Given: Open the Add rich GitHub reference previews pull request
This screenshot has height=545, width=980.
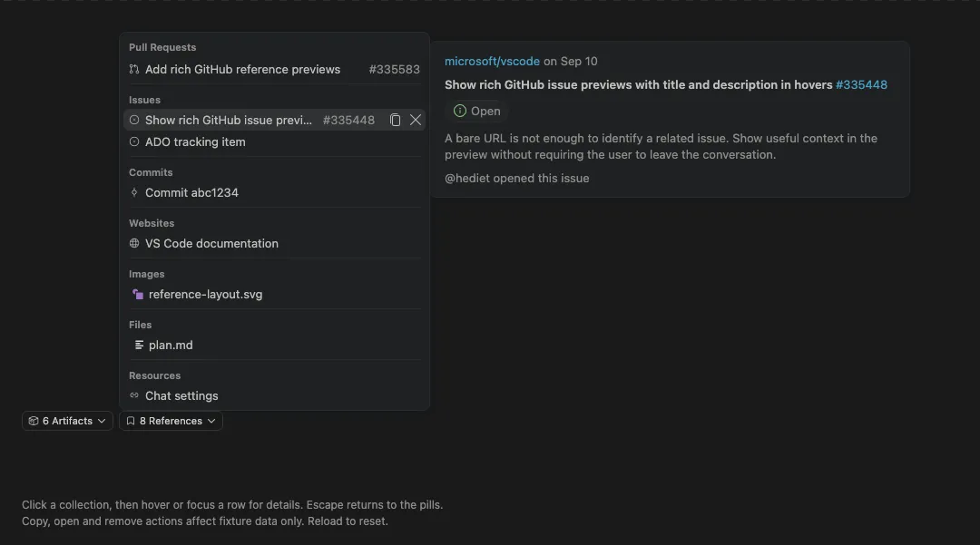Looking at the screenshot, I should coord(274,69).
